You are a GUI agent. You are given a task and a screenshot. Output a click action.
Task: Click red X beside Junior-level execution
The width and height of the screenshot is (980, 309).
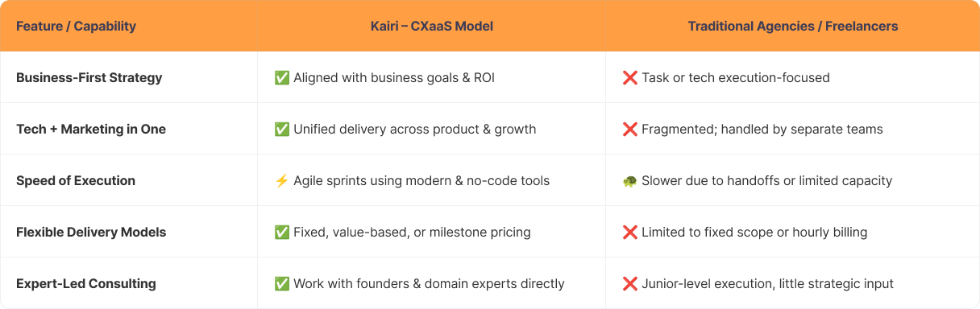point(629,284)
